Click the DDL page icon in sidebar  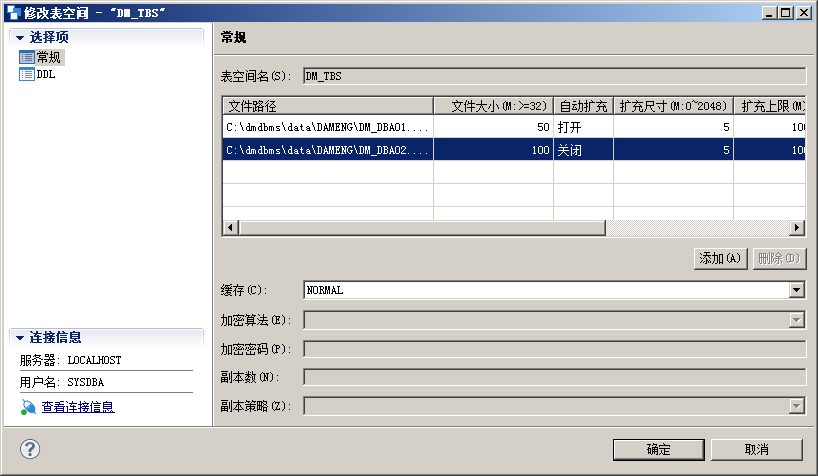pyautogui.click(x=27, y=74)
